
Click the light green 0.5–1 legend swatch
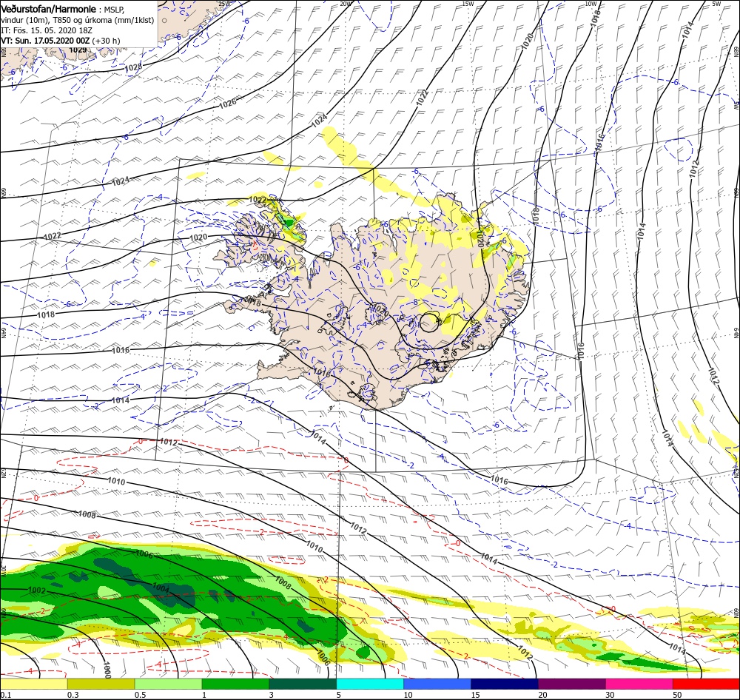coord(168,684)
